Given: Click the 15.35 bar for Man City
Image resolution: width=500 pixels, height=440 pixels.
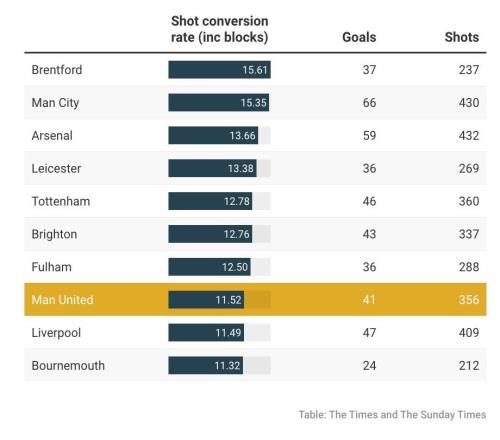Looking at the screenshot, I should point(219,103).
